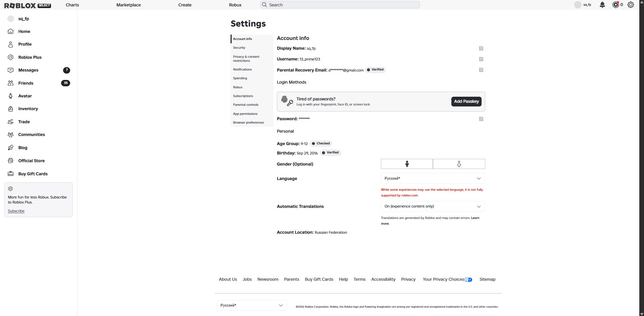Open the footer Buy Gift Cards link
644x316 pixels.
point(319,279)
